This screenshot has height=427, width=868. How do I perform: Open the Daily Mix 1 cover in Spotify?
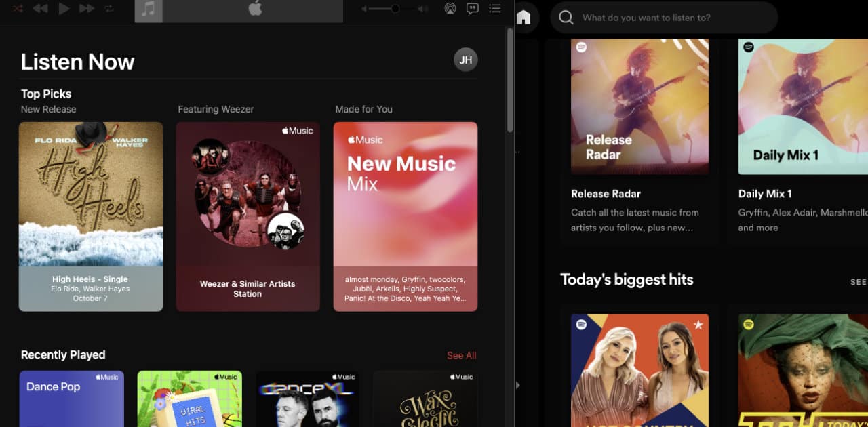tap(803, 106)
